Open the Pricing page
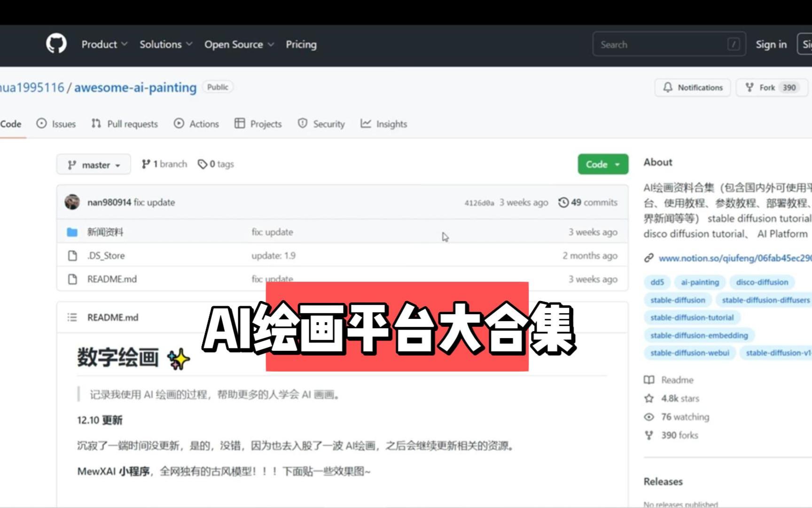Image resolution: width=812 pixels, height=508 pixels. click(x=301, y=44)
